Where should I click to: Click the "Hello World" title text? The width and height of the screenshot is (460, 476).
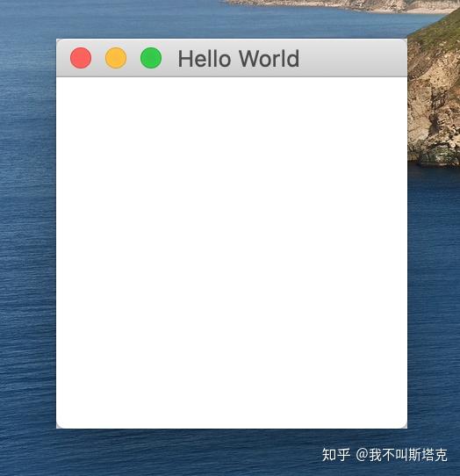[239, 59]
